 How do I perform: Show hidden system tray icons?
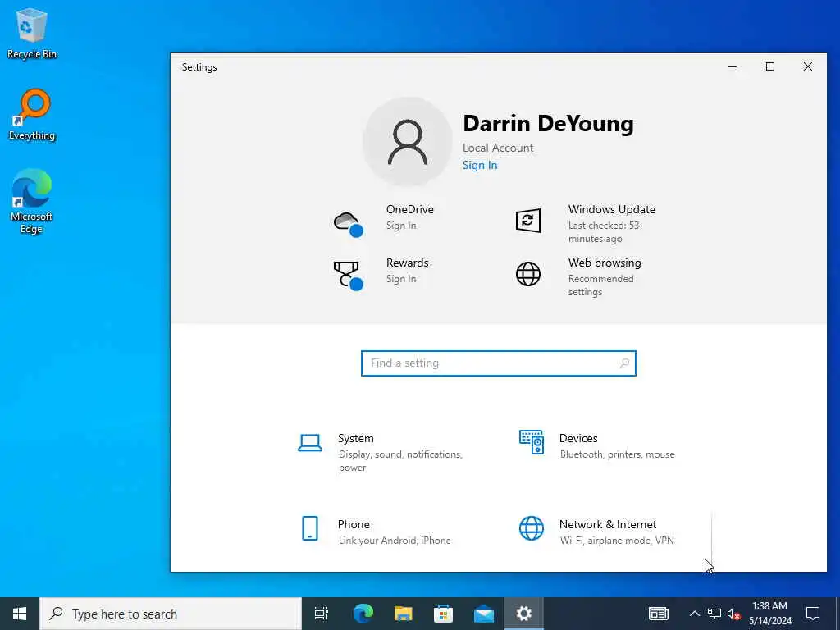694,614
